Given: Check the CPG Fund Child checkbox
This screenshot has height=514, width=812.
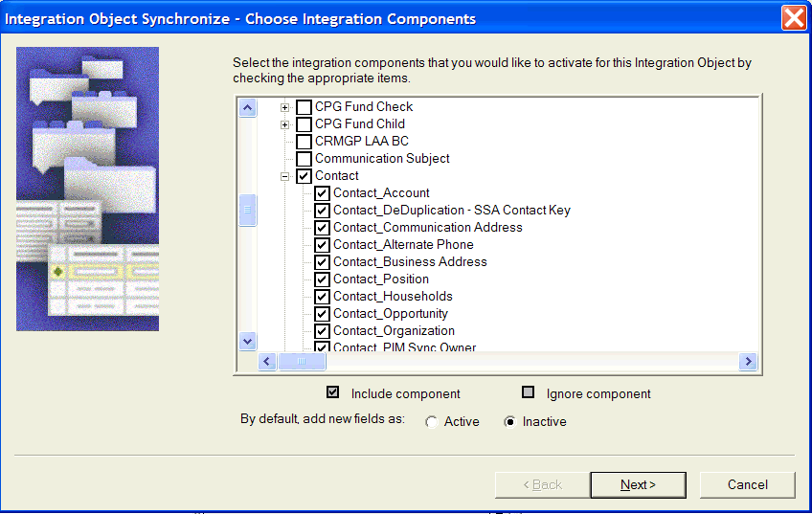Looking at the screenshot, I should pyautogui.click(x=304, y=124).
